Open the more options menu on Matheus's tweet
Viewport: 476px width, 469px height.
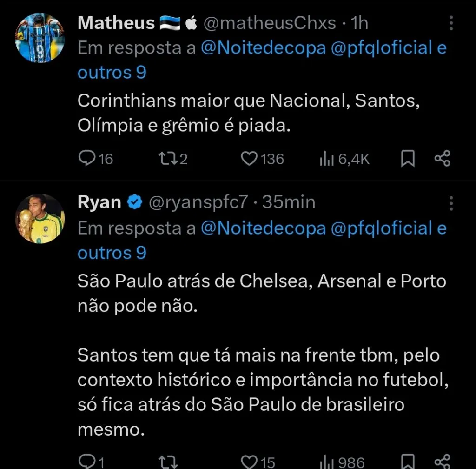coord(451,22)
